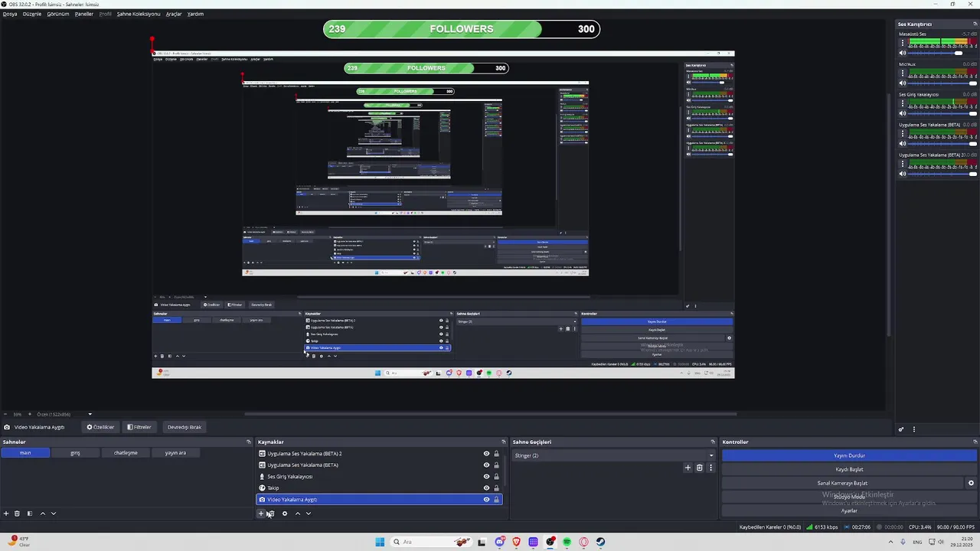Hide Uygulama Ses Yakalama (BETA) source eye
The width and height of the screenshot is (980, 551).
[486, 465]
